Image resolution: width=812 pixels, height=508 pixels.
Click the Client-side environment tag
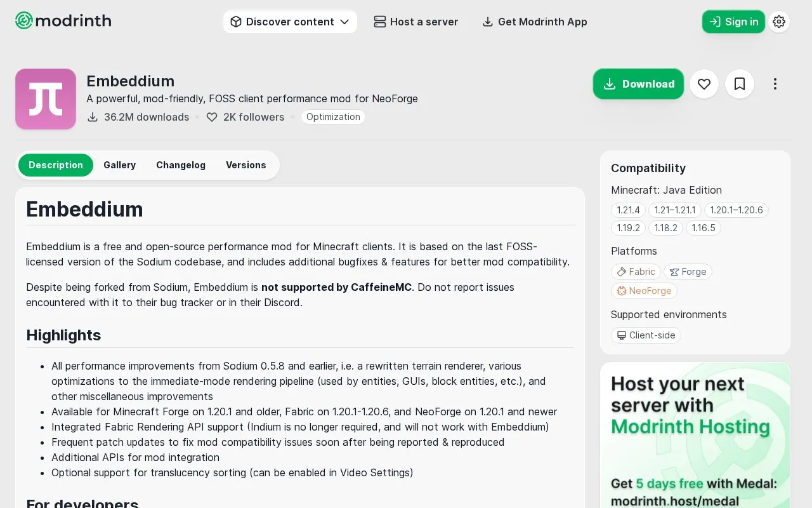[646, 335]
